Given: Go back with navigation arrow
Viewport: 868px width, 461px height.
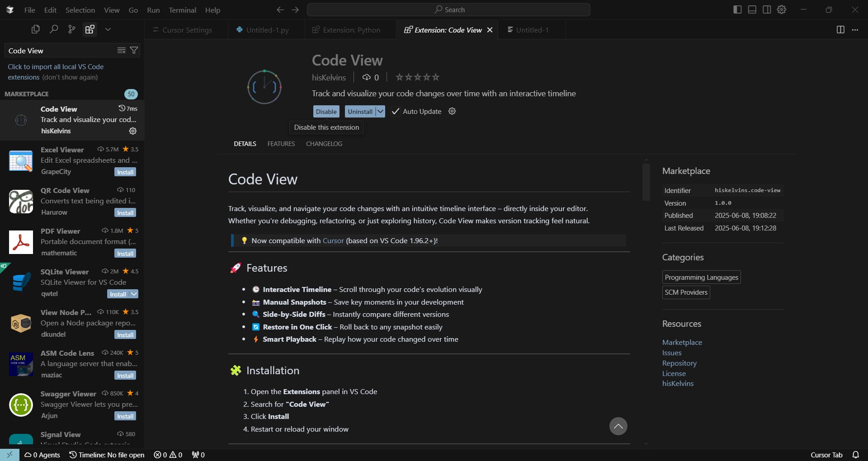Looking at the screenshot, I should point(280,9).
